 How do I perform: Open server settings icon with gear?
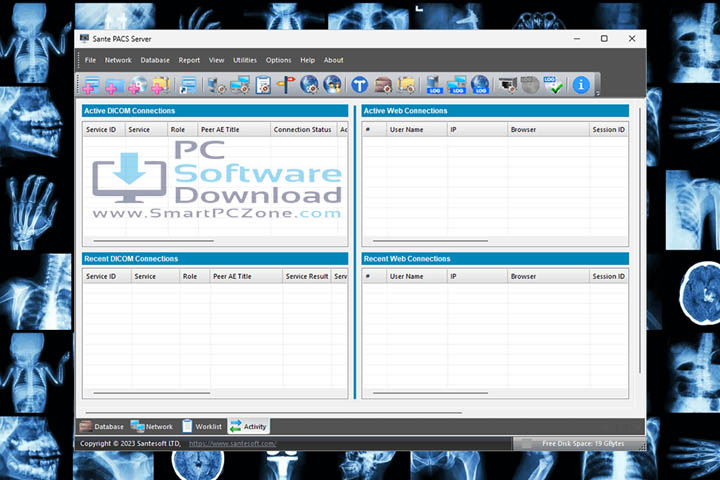216,85
